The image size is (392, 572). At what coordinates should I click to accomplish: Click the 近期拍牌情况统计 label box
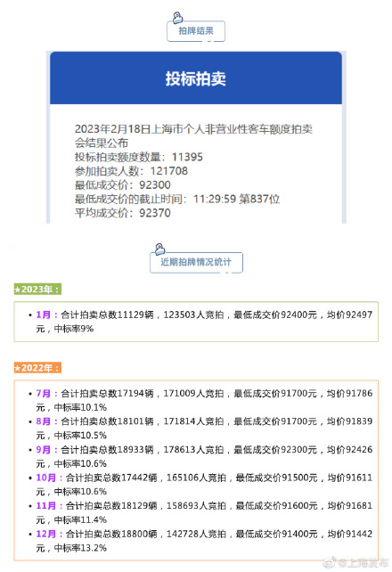(196, 262)
